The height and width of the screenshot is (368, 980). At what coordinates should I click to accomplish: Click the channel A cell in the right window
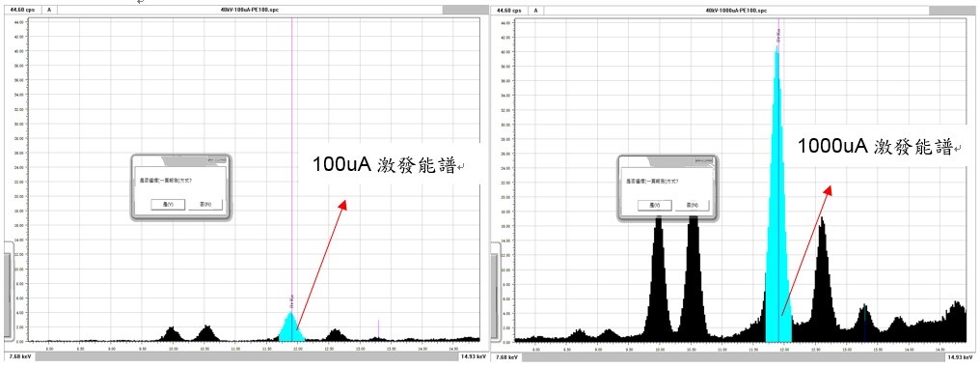pyautogui.click(x=535, y=10)
